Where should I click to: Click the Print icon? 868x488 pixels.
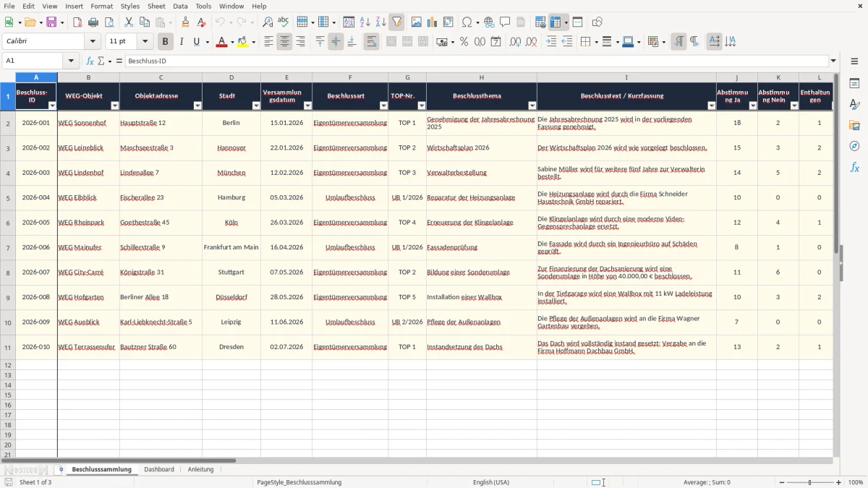point(93,22)
